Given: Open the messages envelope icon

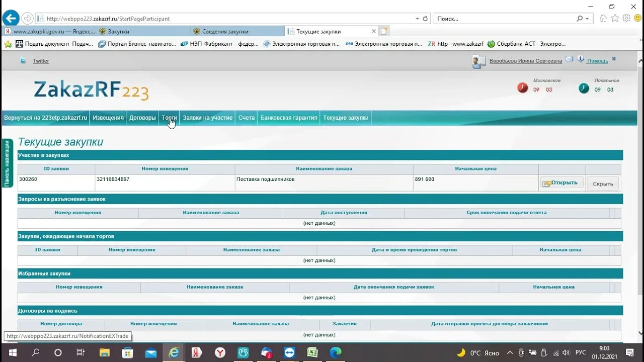Looking at the screenshot, I should click(569, 59).
